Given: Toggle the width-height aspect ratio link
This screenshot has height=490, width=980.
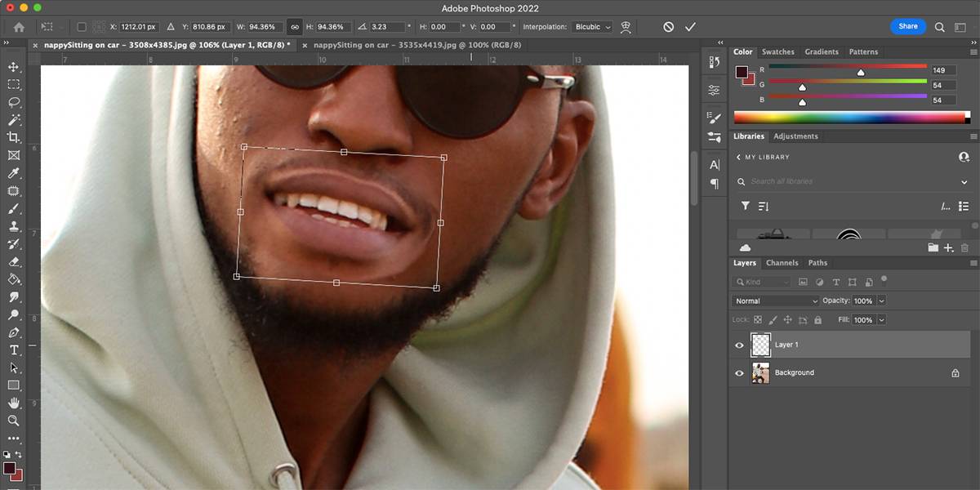Looking at the screenshot, I should tap(295, 27).
